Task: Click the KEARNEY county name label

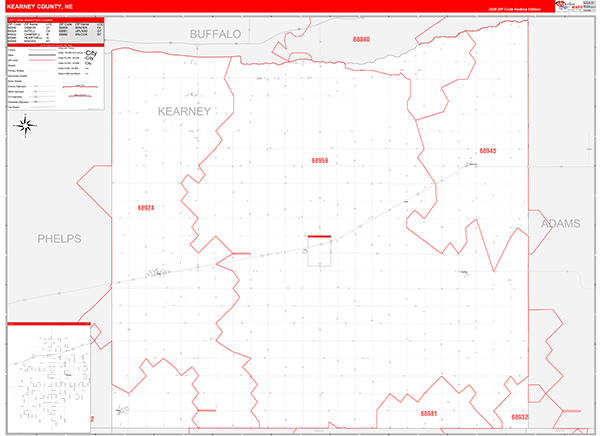Action: point(184,111)
